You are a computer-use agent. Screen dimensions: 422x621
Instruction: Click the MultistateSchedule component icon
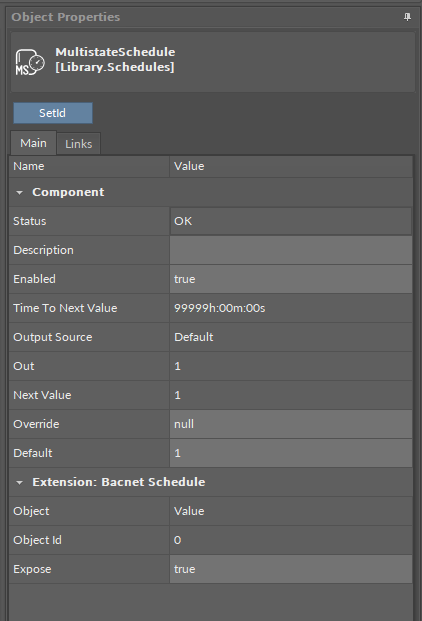[30, 62]
